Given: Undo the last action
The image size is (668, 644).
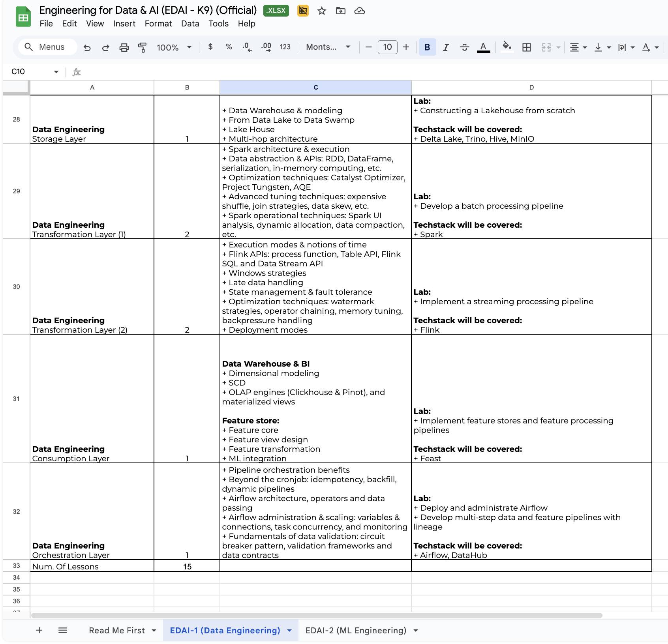Looking at the screenshot, I should [x=87, y=47].
